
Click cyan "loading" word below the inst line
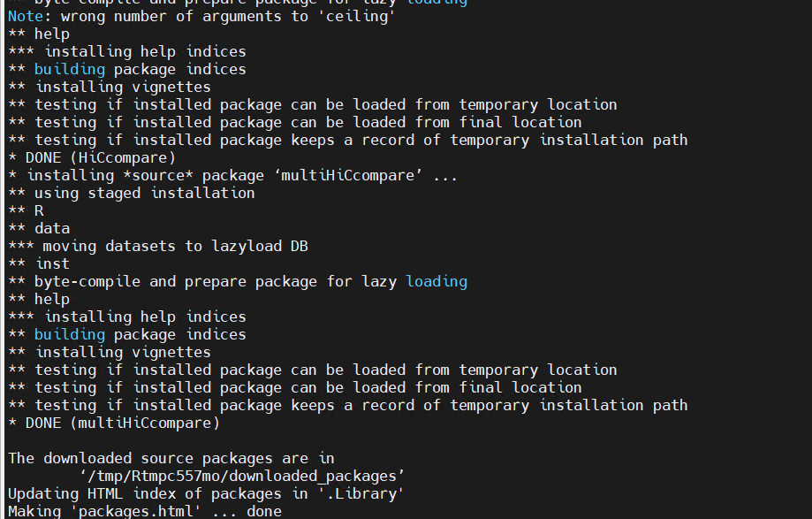(x=436, y=281)
